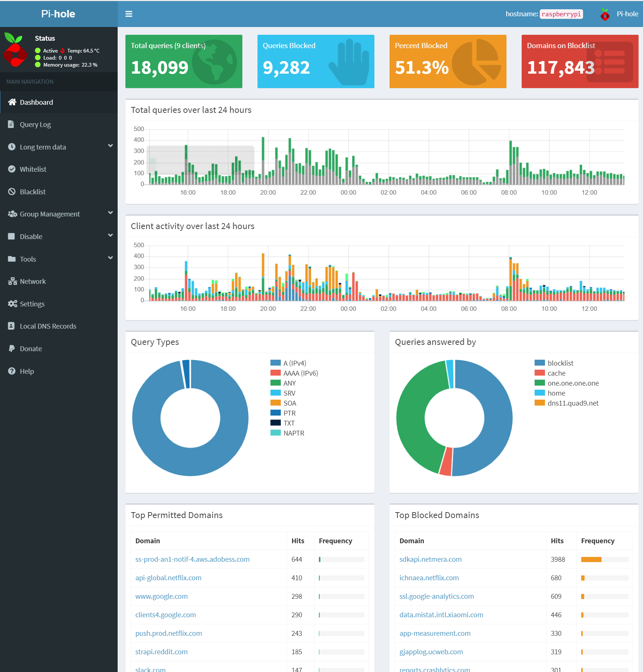The height and width of the screenshot is (672, 643).
Task: Open www.google.com permitted domain link
Action: 161,596
